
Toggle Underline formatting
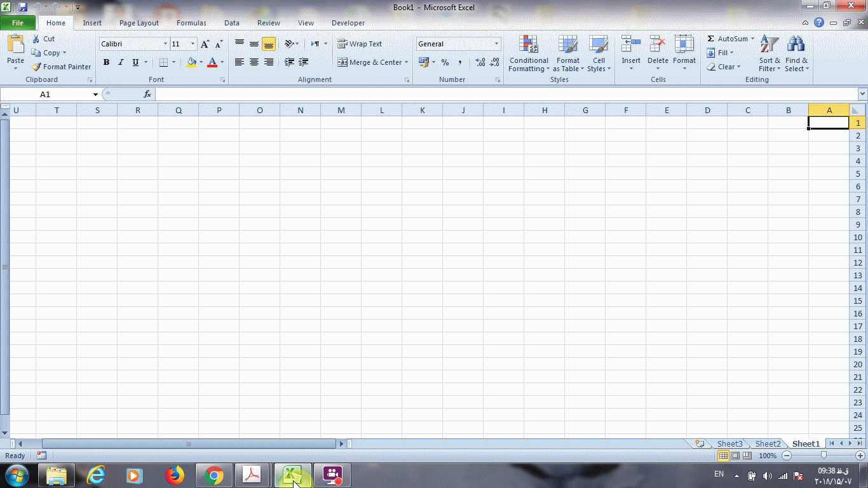point(135,62)
